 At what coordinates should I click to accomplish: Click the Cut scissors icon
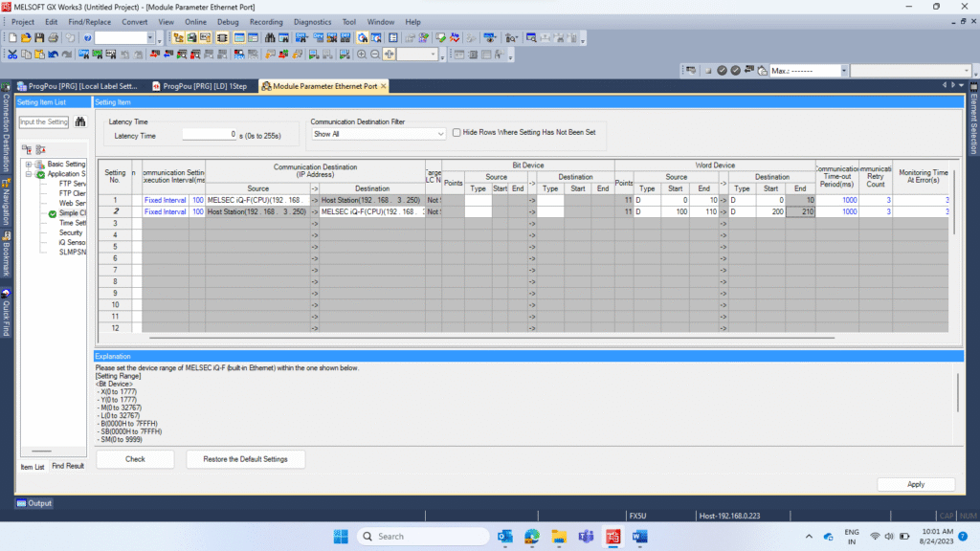click(12, 55)
